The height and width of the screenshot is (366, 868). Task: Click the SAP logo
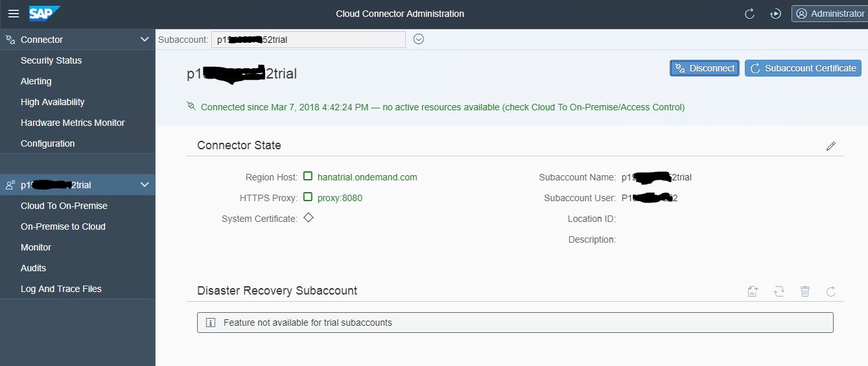[44, 14]
